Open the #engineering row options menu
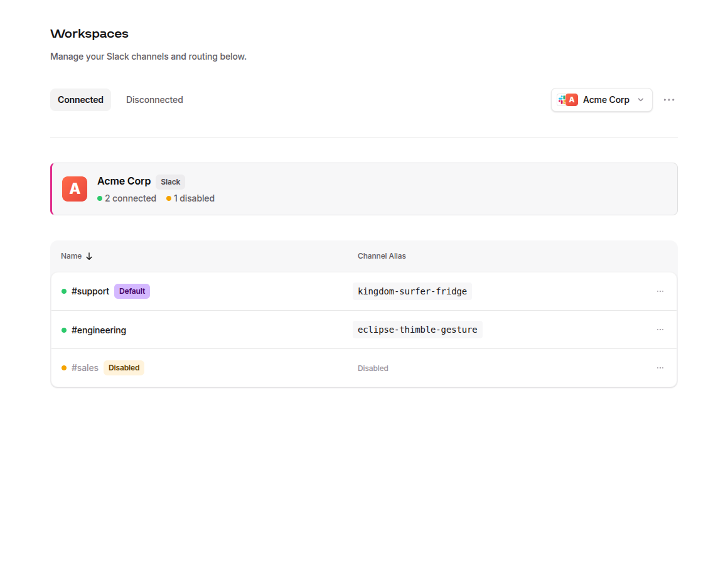This screenshot has height=565, width=728. point(660,330)
